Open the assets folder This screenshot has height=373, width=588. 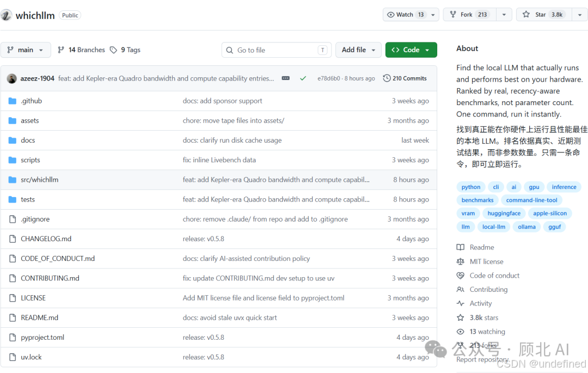click(30, 121)
